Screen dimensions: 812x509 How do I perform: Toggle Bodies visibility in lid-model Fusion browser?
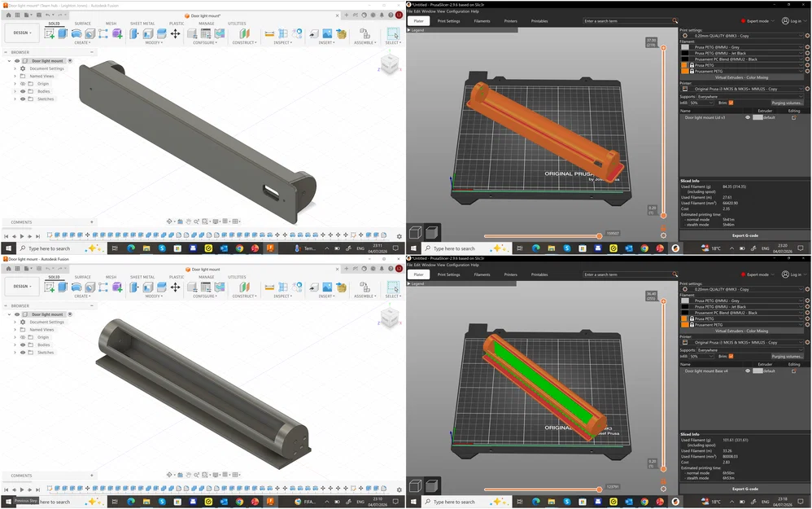23,91
